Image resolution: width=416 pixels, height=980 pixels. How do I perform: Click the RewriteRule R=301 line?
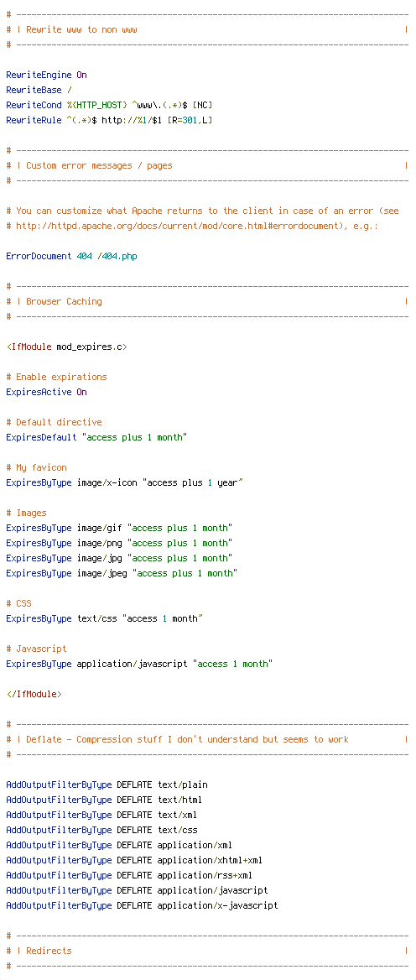pos(109,120)
